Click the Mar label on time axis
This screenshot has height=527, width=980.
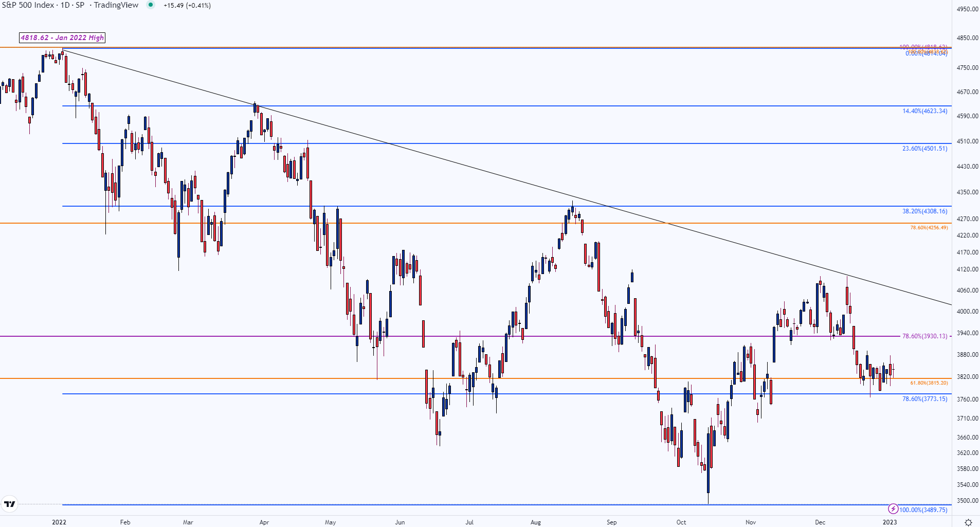tap(188, 522)
